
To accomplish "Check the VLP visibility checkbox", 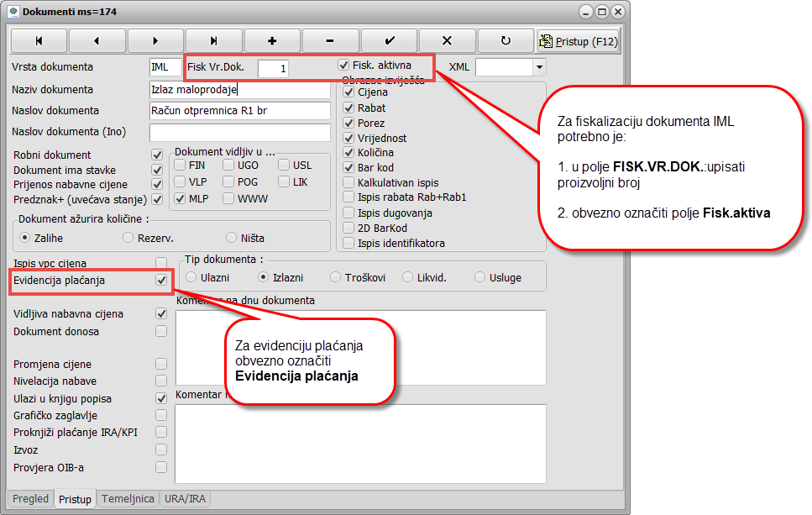I will (180, 181).
